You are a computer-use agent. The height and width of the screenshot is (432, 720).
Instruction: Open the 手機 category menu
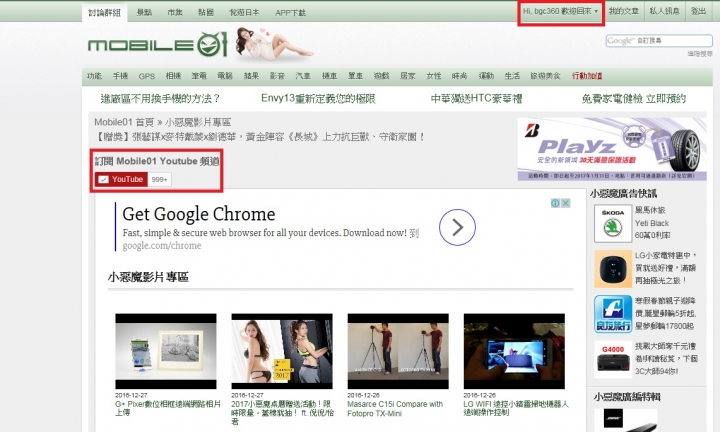tap(120, 76)
